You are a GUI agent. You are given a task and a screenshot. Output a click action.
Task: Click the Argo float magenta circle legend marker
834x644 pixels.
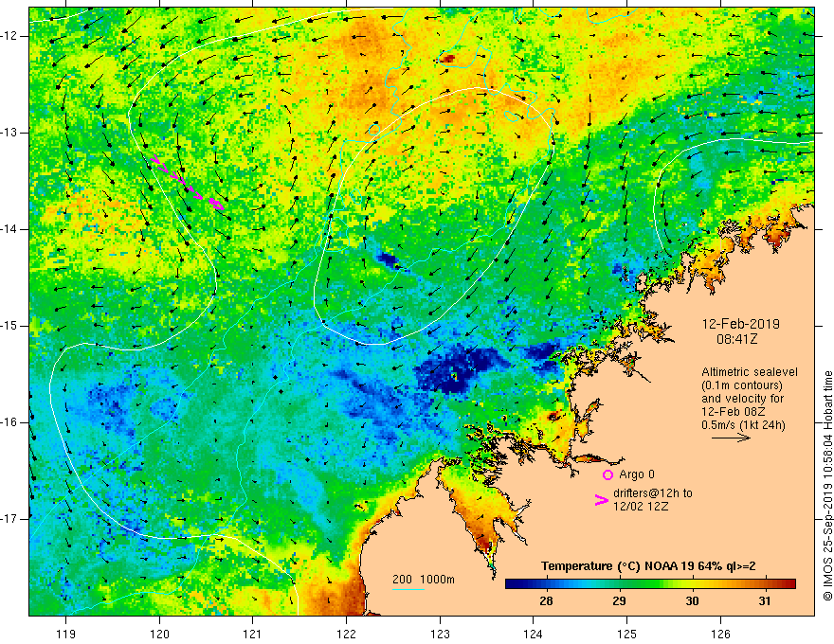pos(607,474)
